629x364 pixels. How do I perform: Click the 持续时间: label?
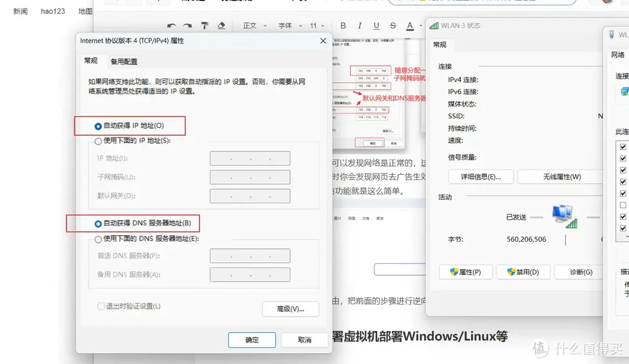[x=462, y=129]
